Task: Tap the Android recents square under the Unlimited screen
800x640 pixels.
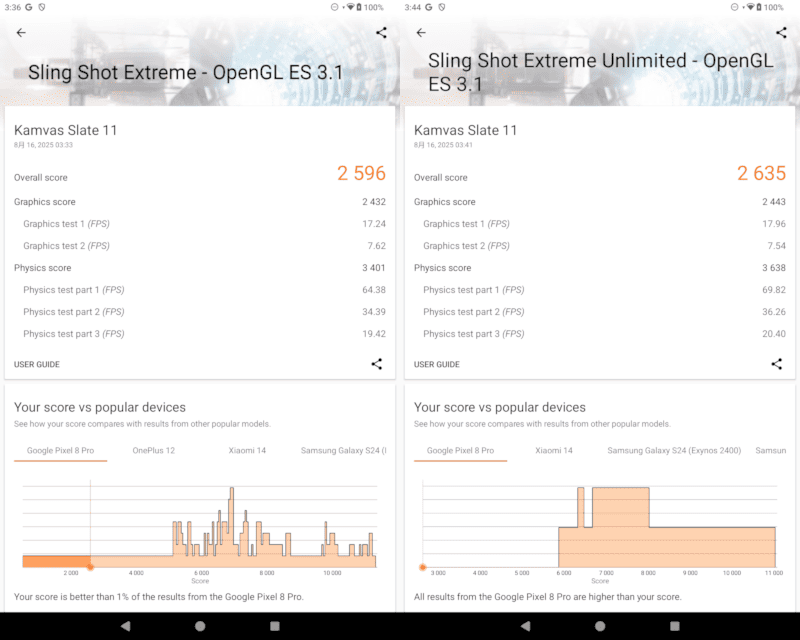Action: (675, 626)
